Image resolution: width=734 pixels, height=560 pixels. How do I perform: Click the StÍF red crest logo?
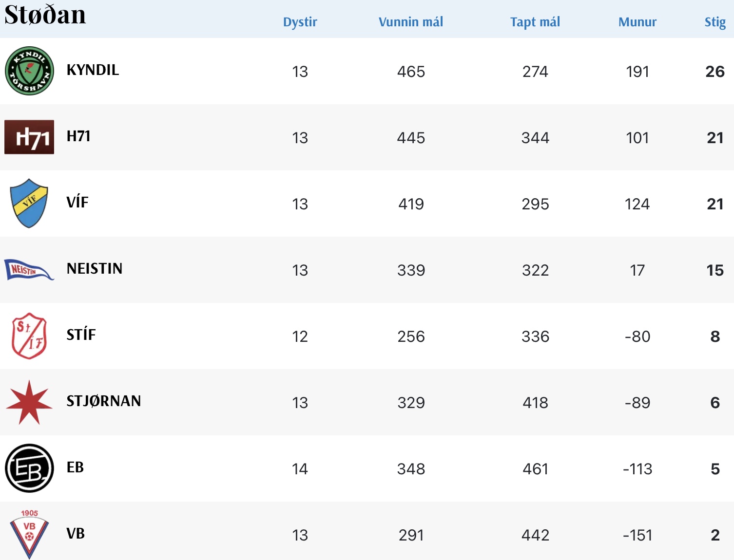pos(29,336)
